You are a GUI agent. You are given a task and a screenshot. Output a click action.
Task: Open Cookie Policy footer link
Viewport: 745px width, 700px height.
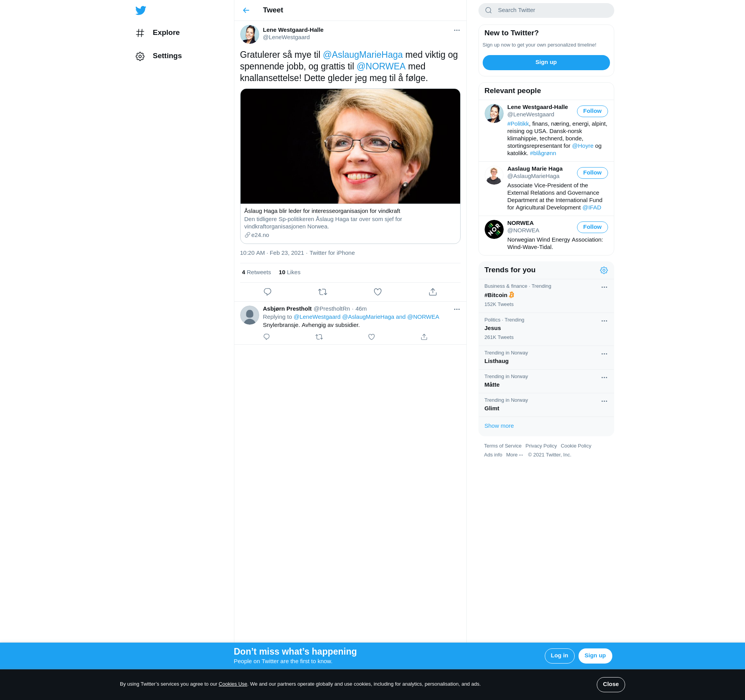(x=576, y=446)
